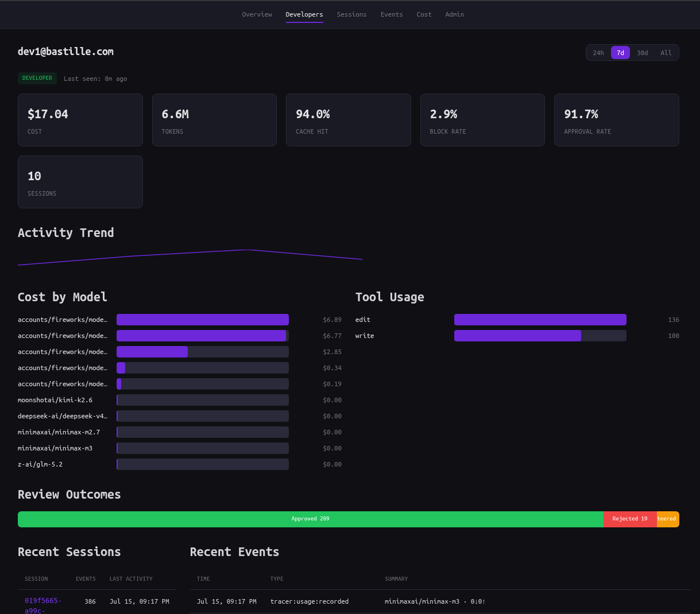Click the Last seen: 8m ago text
700x614 pixels.
pyautogui.click(x=95, y=79)
